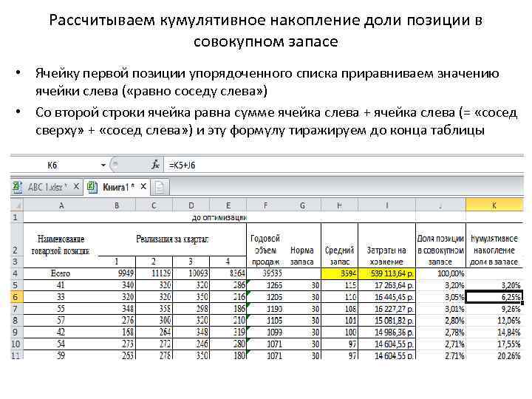Image resolution: width=532 pixels, height=399 pixels.
Task: Click annual sales cell 1265
Action: 265,285
